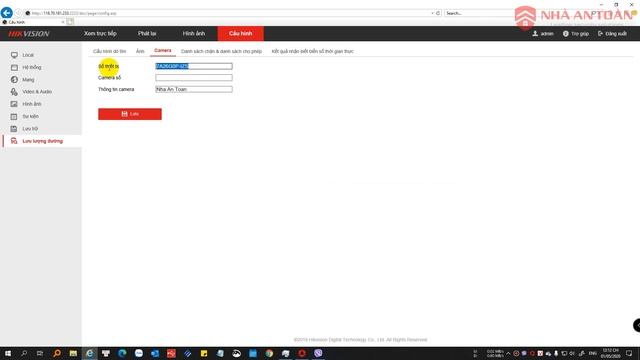Click the taskbar search magnifier icon
Viewport: 640px width, 360px height.
pos(24,353)
